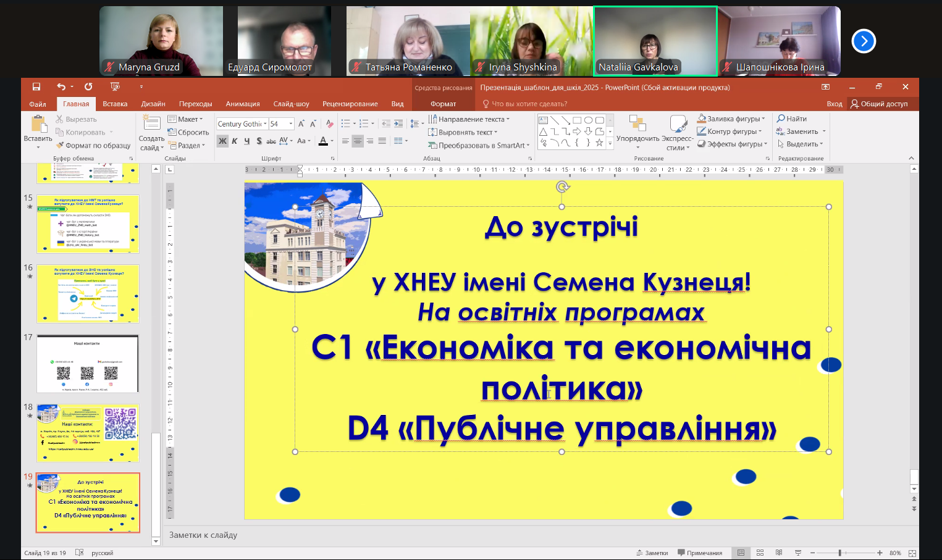Click the Format Painter brush icon

click(60, 146)
